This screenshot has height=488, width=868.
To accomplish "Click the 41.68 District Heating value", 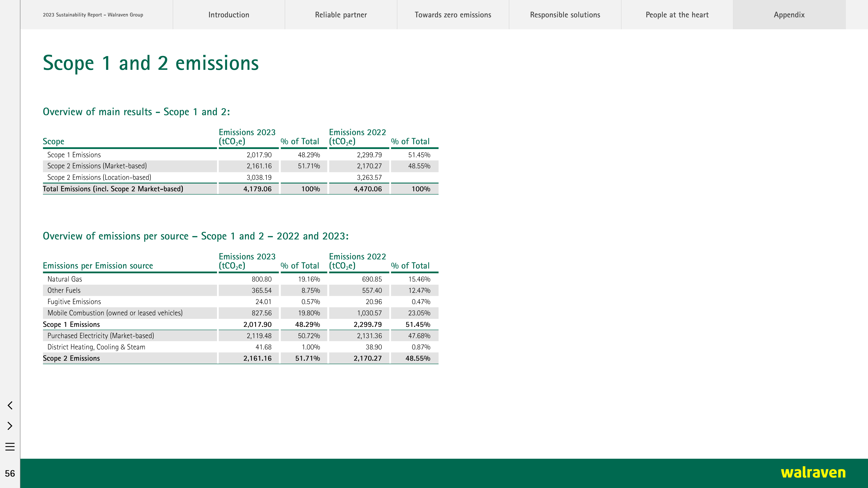I will coord(263,347).
